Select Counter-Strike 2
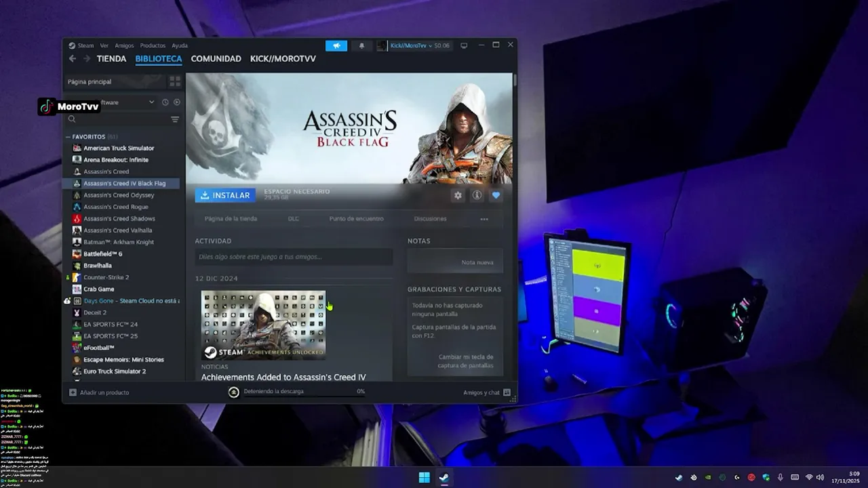The height and width of the screenshot is (488, 868). (106, 277)
